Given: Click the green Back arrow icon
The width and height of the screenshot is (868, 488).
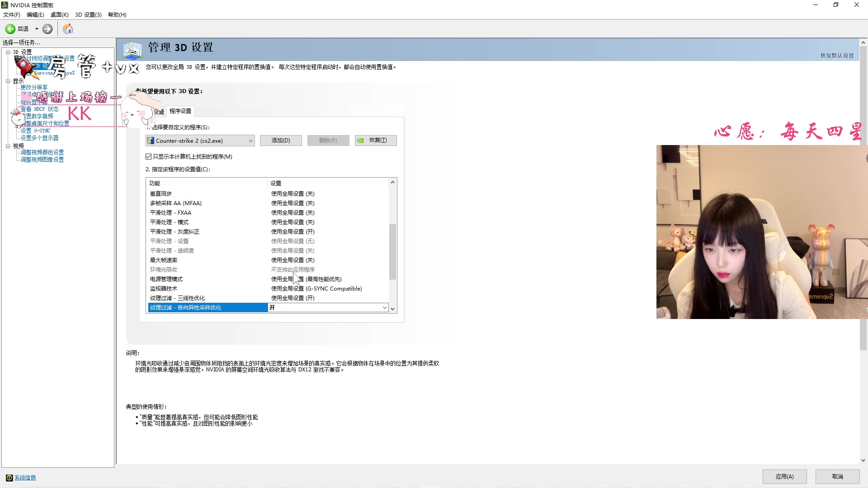Looking at the screenshot, I should pos(10,29).
